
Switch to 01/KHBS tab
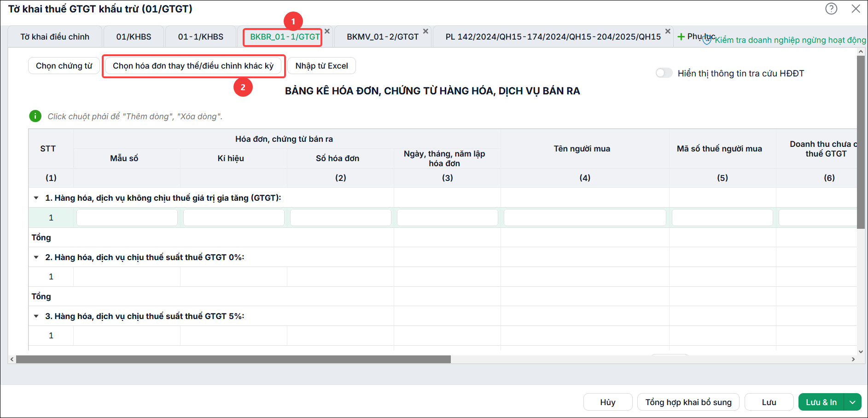[134, 37]
